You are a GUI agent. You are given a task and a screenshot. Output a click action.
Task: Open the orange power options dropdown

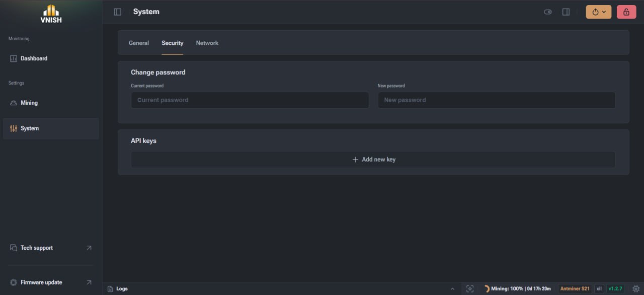coord(599,12)
